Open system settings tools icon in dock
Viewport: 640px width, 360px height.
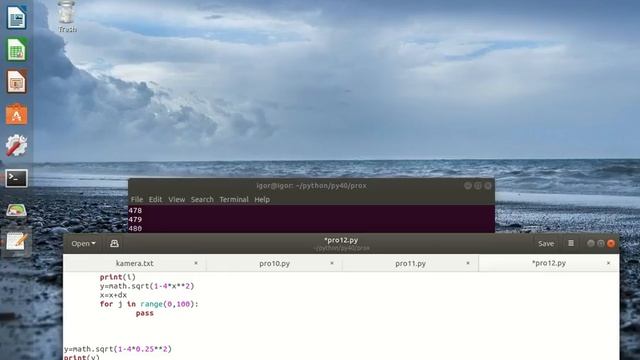pyautogui.click(x=16, y=146)
